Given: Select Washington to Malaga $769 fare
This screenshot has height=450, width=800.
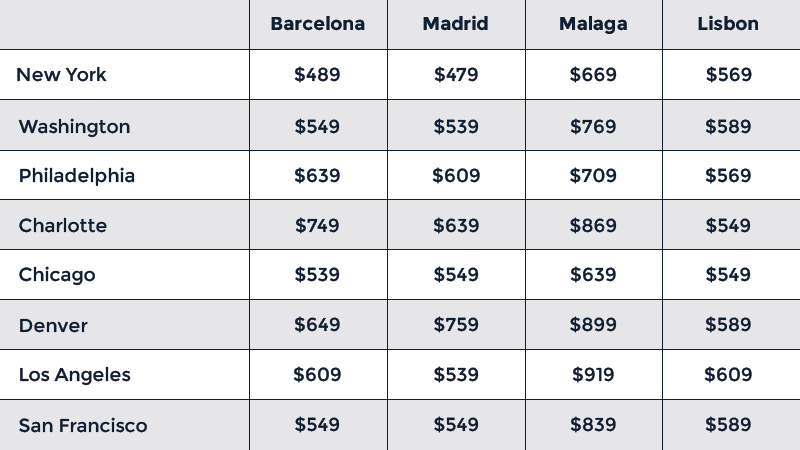Looking at the screenshot, I should tap(593, 127).
